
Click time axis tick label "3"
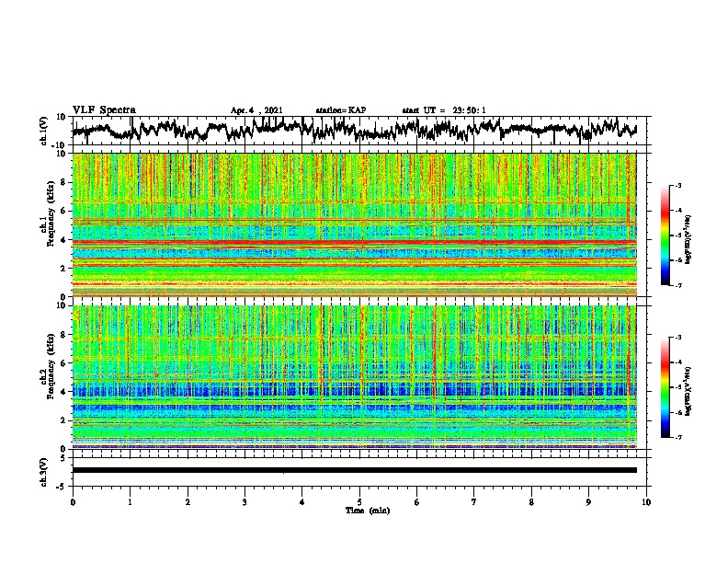click(x=245, y=502)
